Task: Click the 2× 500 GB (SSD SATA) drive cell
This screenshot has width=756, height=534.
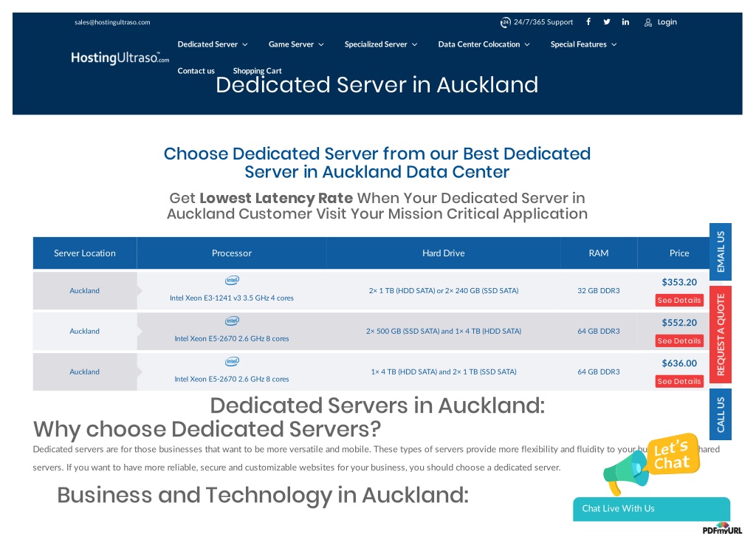Action: click(x=444, y=332)
